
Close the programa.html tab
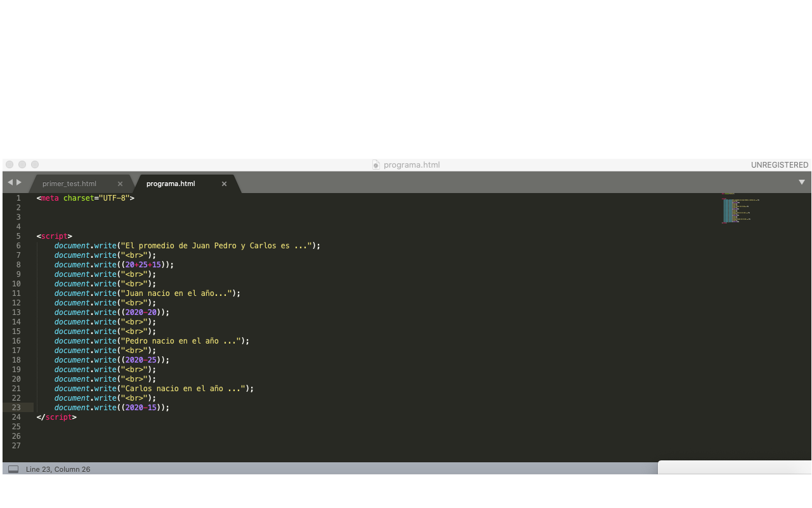[x=224, y=184]
